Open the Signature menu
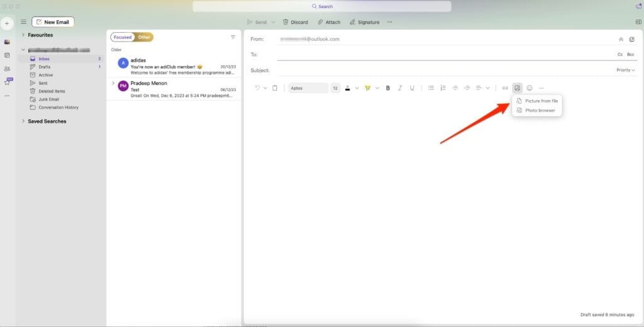This screenshot has width=644, height=327. click(x=364, y=22)
